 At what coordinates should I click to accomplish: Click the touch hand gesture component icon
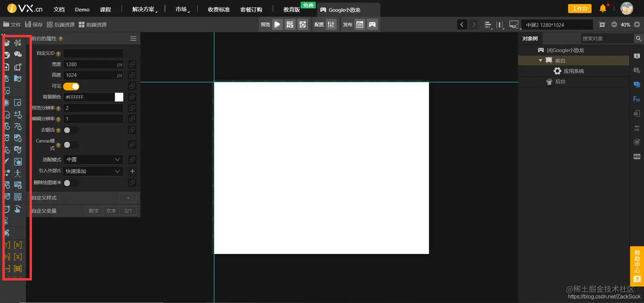click(17, 209)
